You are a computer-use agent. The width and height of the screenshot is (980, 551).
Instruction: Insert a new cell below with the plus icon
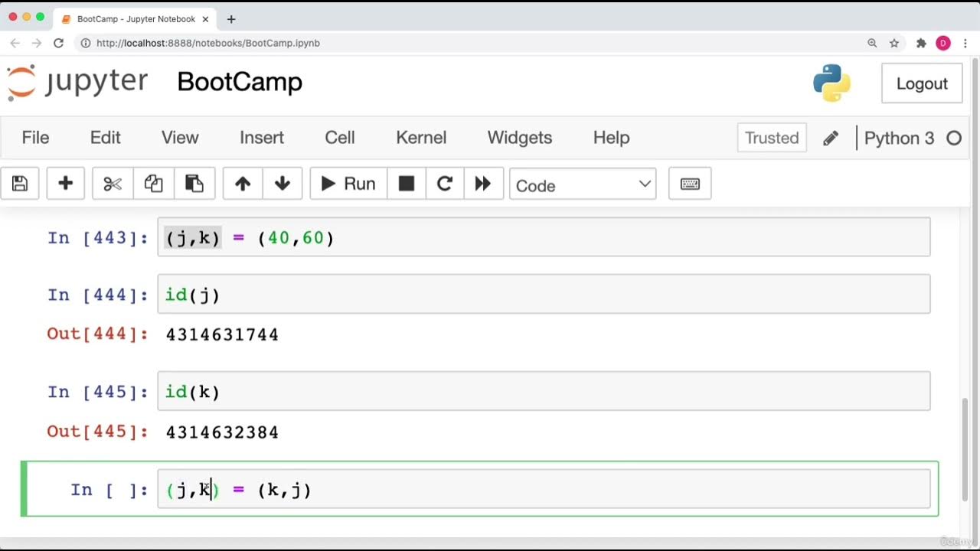[66, 184]
